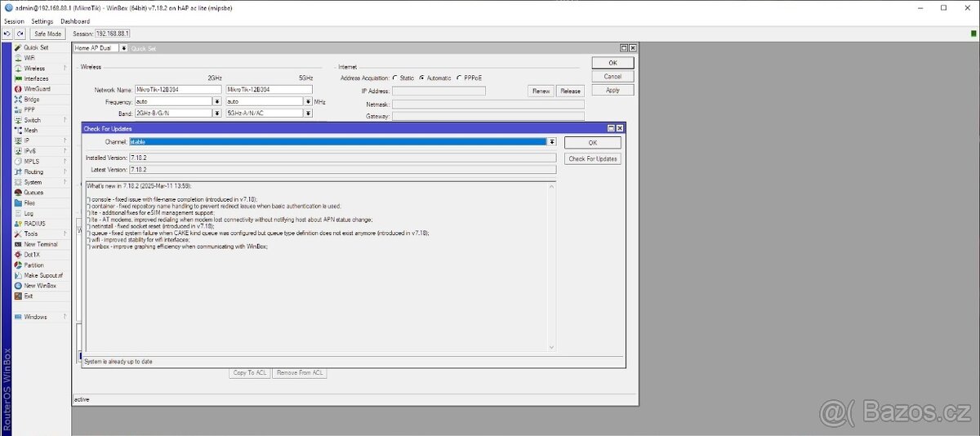Click the Undo arrow in the toolbar
This screenshot has height=436, width=980.
point(8,33)
